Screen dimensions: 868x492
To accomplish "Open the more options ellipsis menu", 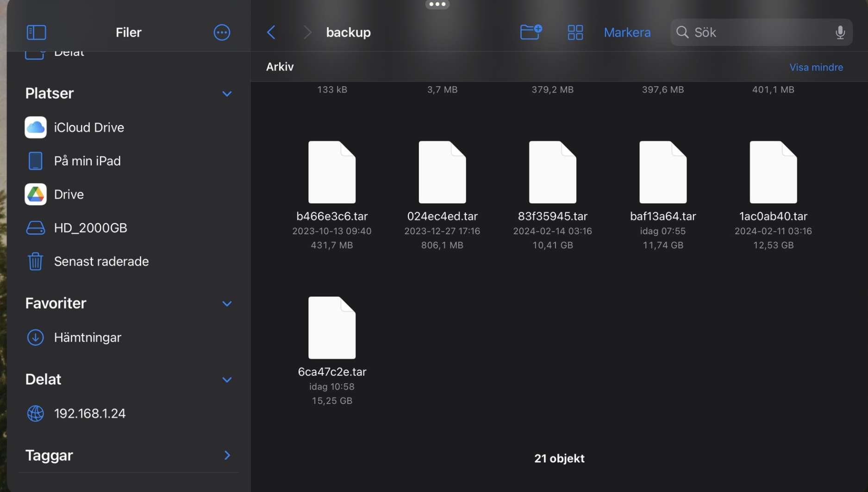I will click(222, 32).
